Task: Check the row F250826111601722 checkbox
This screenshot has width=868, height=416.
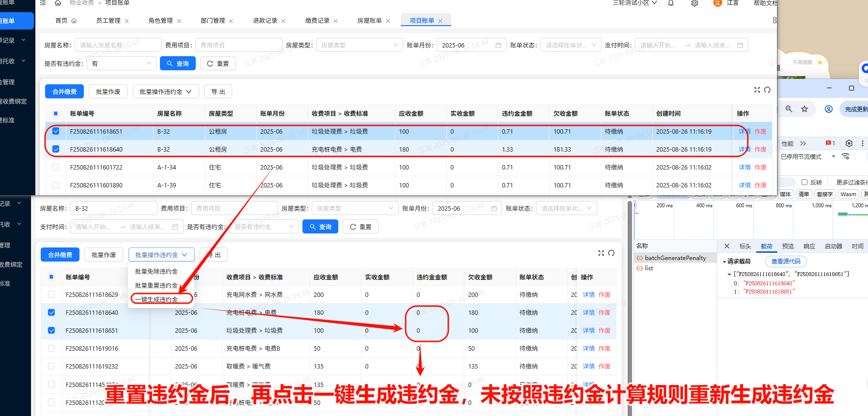Action: coord(56,167)
